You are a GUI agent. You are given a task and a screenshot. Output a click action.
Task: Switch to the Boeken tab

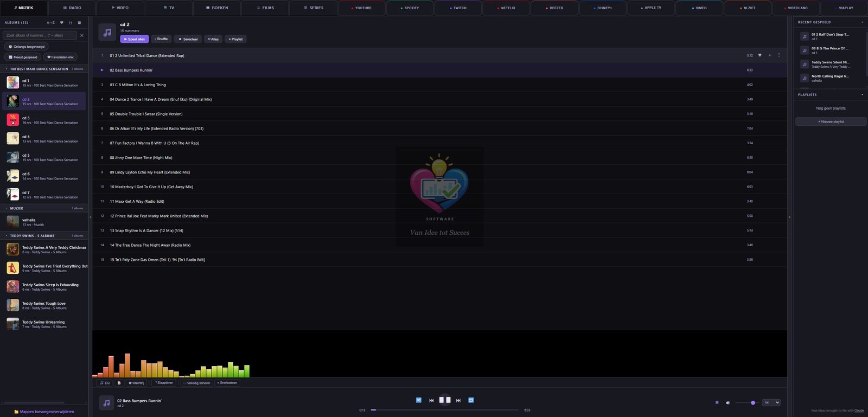point(217,8)
